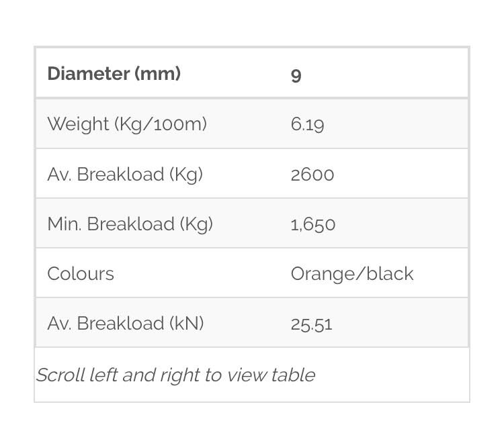Click the (Kg/100m) unit text
The width and height of the screenshot is (504, 427).
coord(161,124)
